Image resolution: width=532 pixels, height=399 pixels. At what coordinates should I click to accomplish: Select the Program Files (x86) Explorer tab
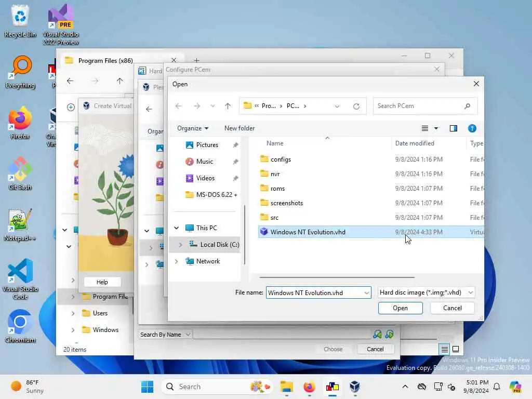coord(105,61)
